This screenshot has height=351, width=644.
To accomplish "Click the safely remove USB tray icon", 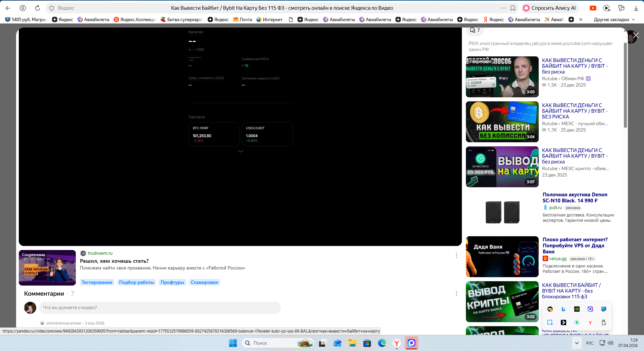I will pos(604,322).
